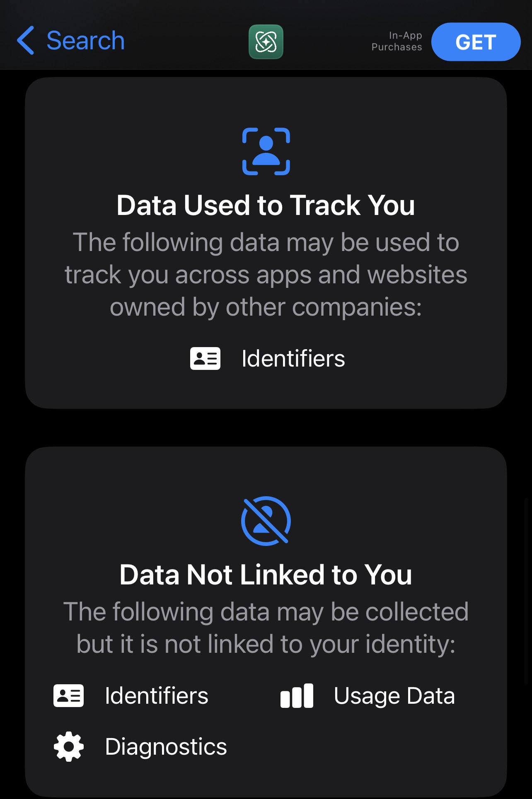This screenshot has width=532, height=799.
Task: Tap the GET button
Action: pos(476,42)
